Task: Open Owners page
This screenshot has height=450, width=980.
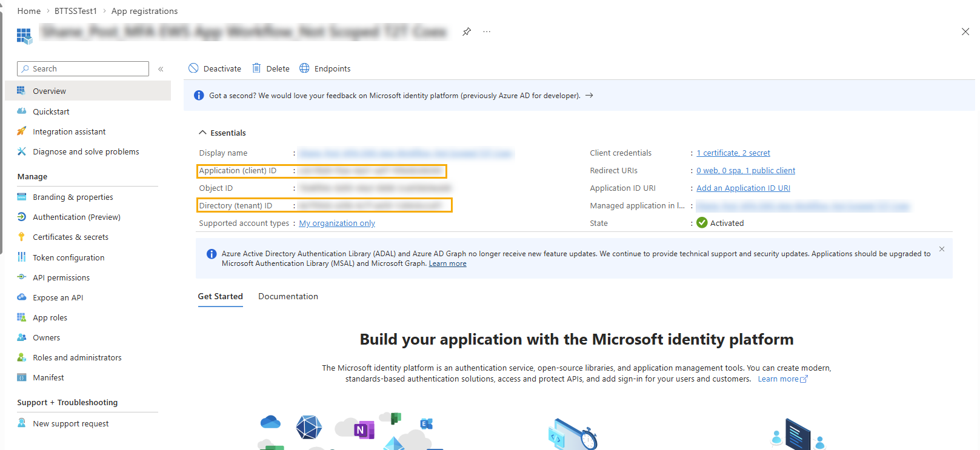Action: click(x=46, y=337)
